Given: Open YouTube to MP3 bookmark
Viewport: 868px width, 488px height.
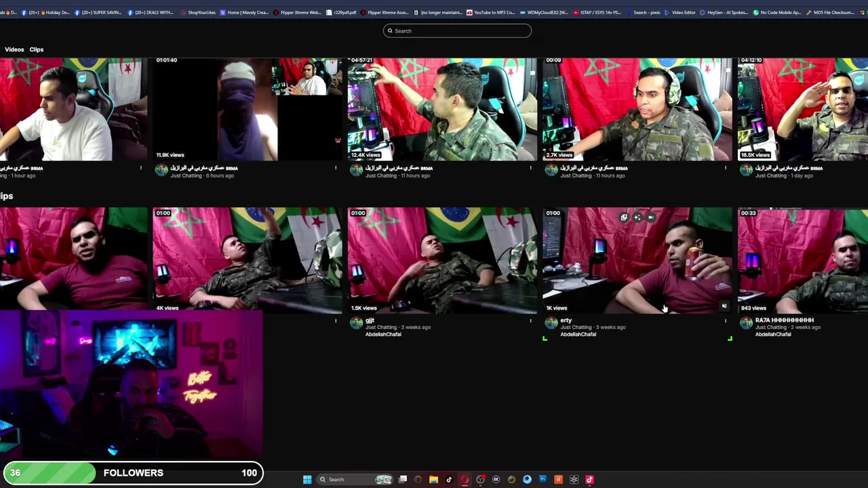Looking at the screenshot, I should [x=490, y=12].
